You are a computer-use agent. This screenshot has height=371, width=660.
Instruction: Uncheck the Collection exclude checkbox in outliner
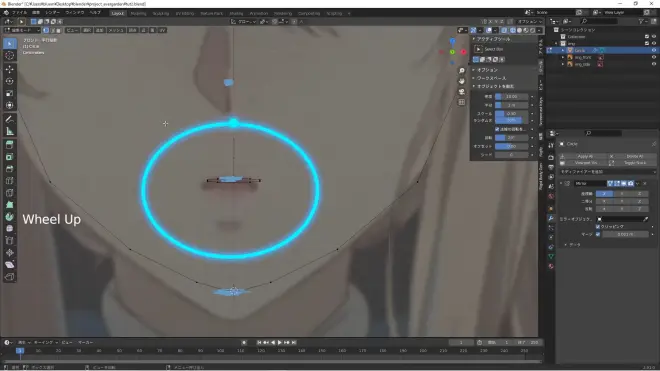(x=647, y=37)
